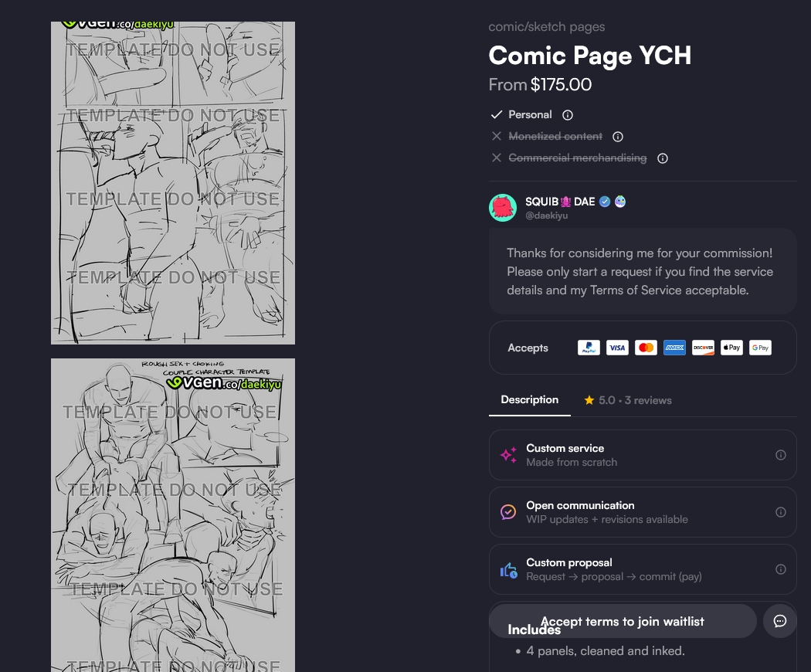Image resolution: width=811 pixels, height=672 pixels.
Task: Click Accept terms to join waitlist
Action: (x=623, y=621)
